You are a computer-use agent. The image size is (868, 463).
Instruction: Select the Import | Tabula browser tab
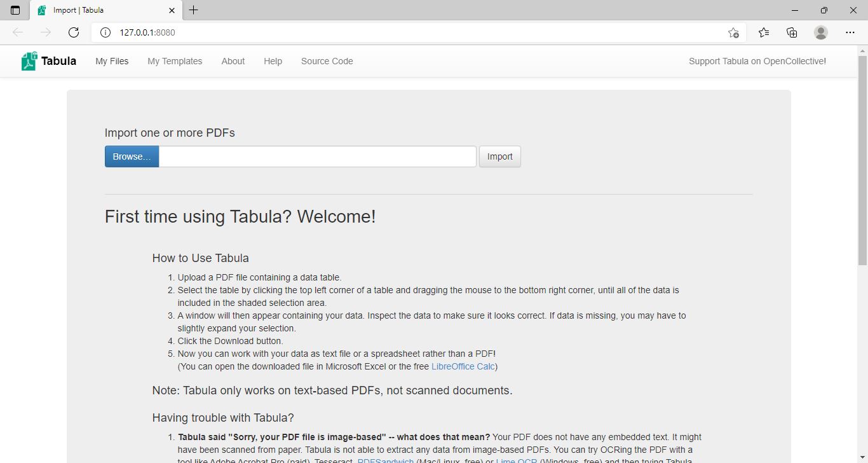[x=105, y=10]
